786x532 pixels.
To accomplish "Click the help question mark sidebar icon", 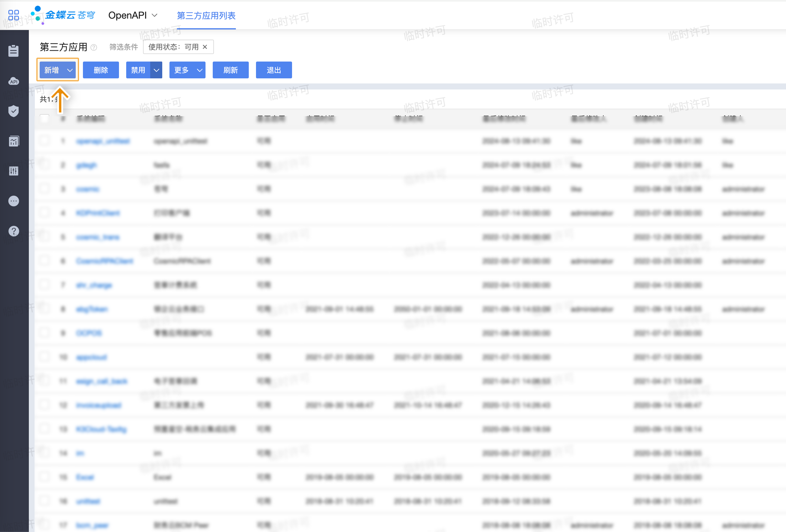I will (x=14, y=231).
